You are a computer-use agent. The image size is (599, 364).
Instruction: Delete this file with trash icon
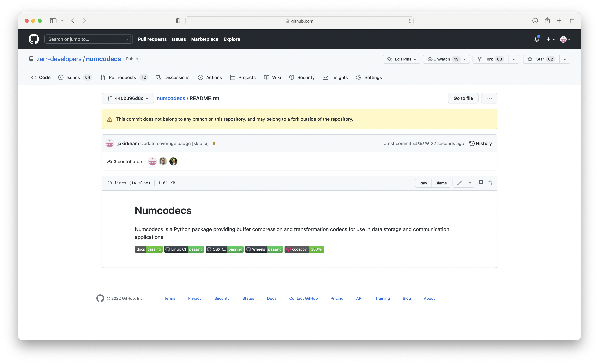(490, 183)
